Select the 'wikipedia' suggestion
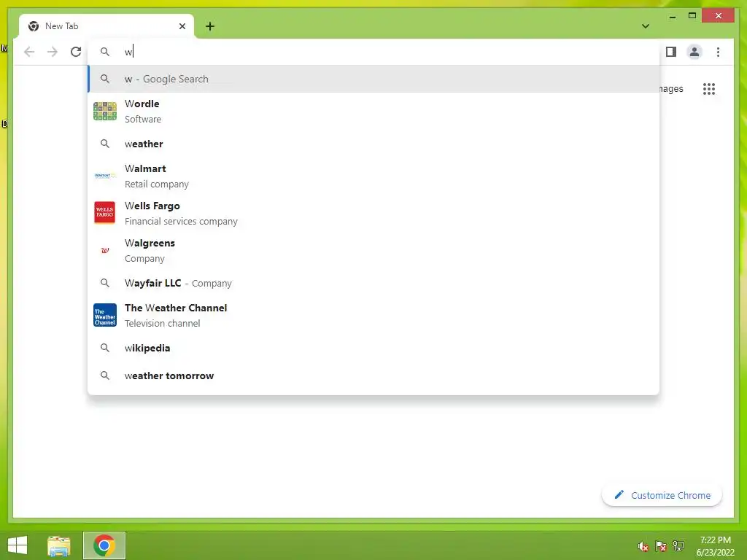747x560 pixels. (x=374, y=348)
